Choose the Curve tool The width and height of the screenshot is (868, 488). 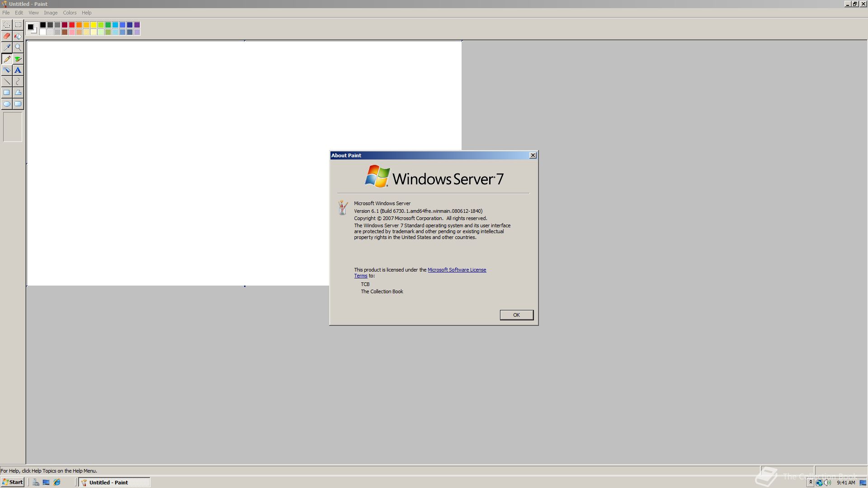coord(18,81)
